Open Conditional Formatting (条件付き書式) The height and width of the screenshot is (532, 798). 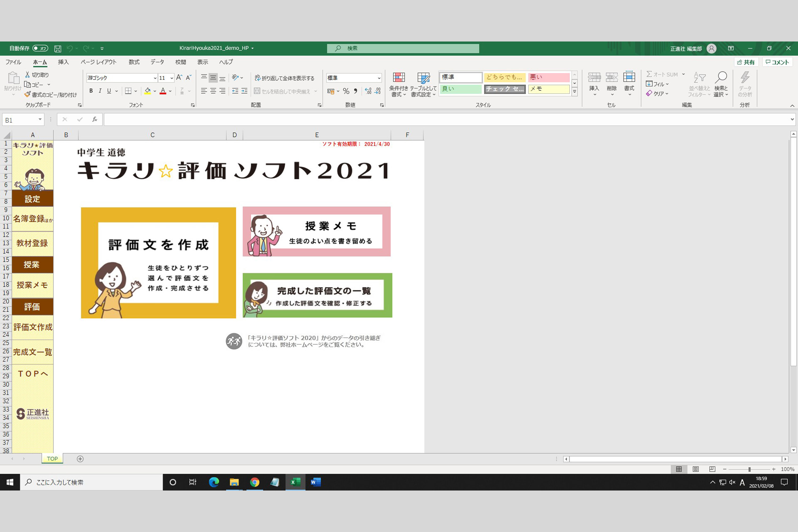pos(399,85)
